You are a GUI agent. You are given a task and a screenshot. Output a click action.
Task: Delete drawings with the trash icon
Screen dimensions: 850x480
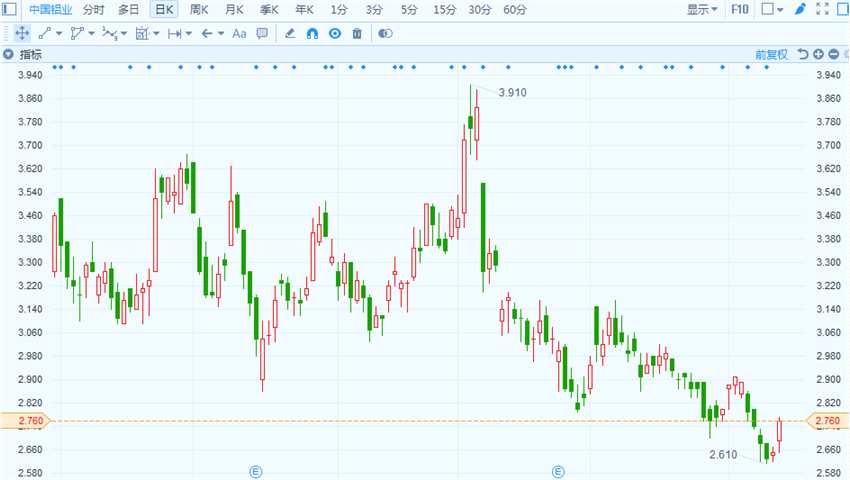click(x=357, y=34)
